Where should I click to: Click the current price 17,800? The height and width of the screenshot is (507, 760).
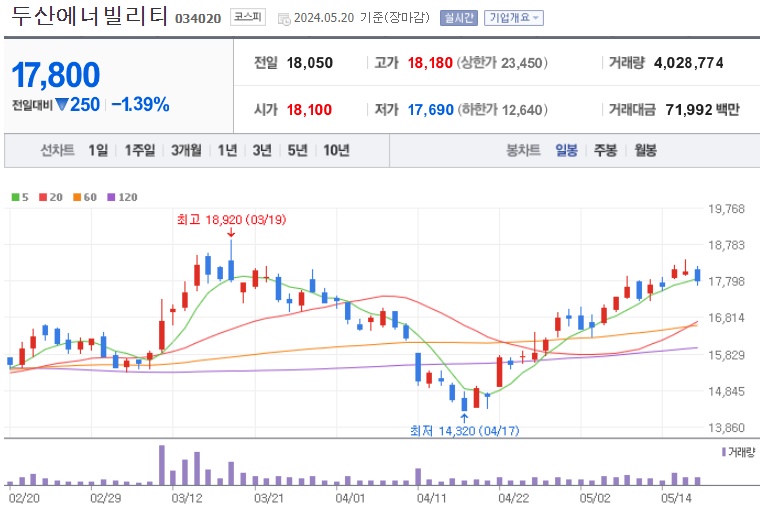(x=56, y=75)
